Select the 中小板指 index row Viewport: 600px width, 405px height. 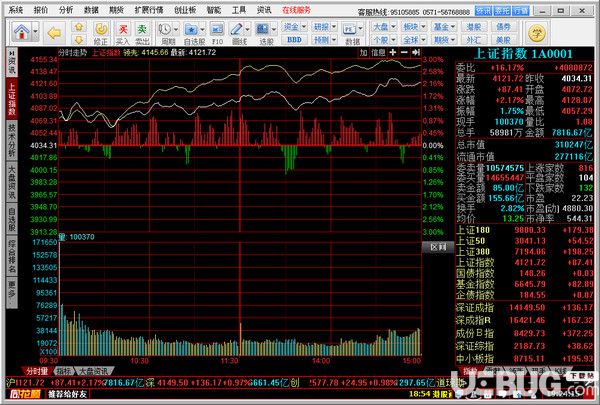pos(524,359)
